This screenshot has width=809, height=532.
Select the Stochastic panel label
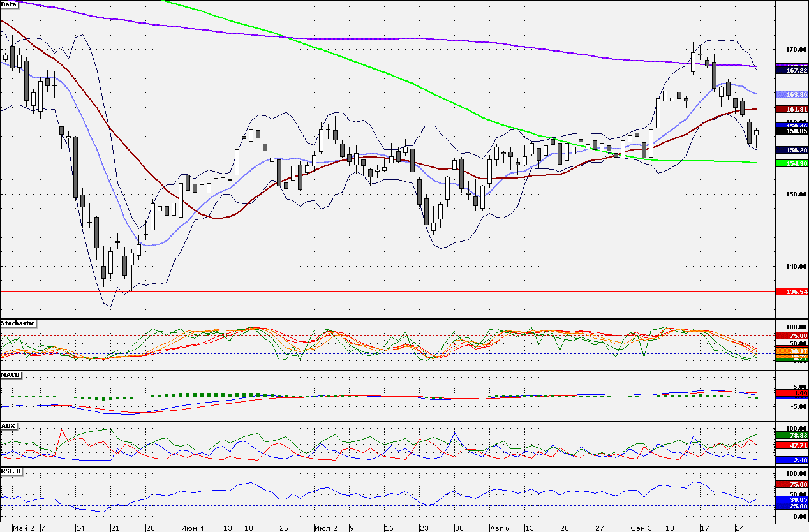click(x=19, y=323)
